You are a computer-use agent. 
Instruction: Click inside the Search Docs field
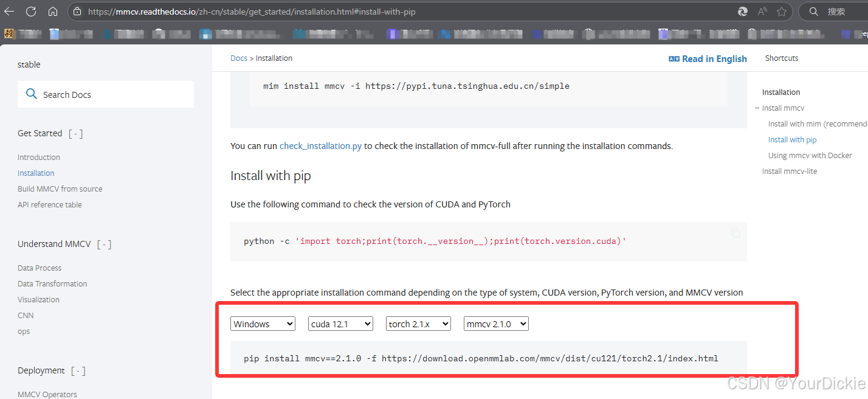(x=109, y=94)
